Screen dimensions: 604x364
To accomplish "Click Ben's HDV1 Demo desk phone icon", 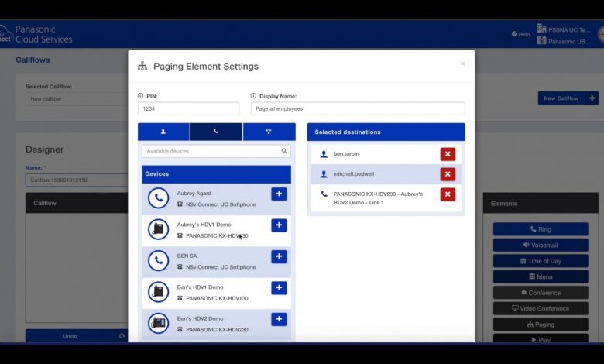I will [158, 292].
